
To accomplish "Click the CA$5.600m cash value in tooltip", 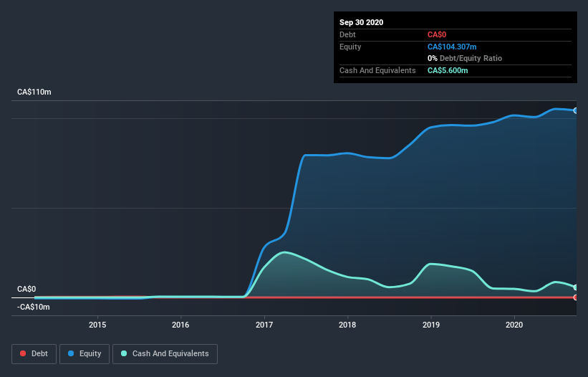I will click(x=448, y=70).
